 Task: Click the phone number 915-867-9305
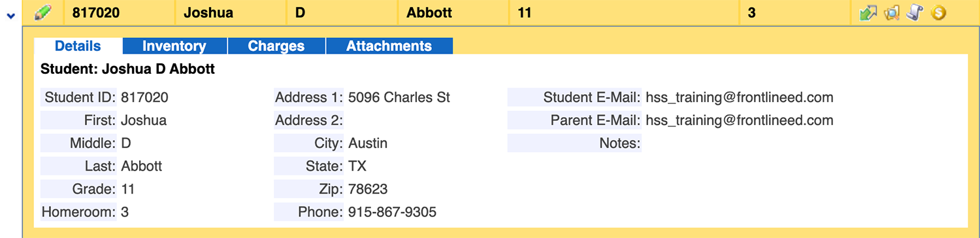pyautogui.click(x=392, y=212)
